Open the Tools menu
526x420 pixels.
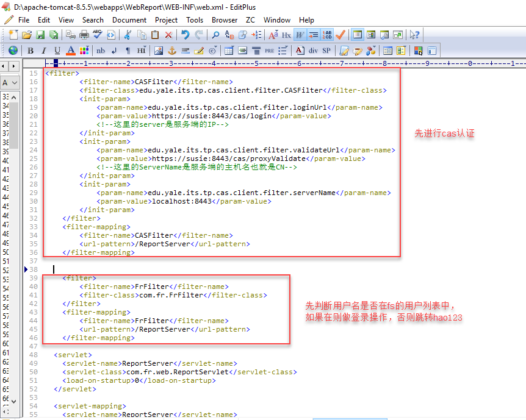click(x=195, y=20)
